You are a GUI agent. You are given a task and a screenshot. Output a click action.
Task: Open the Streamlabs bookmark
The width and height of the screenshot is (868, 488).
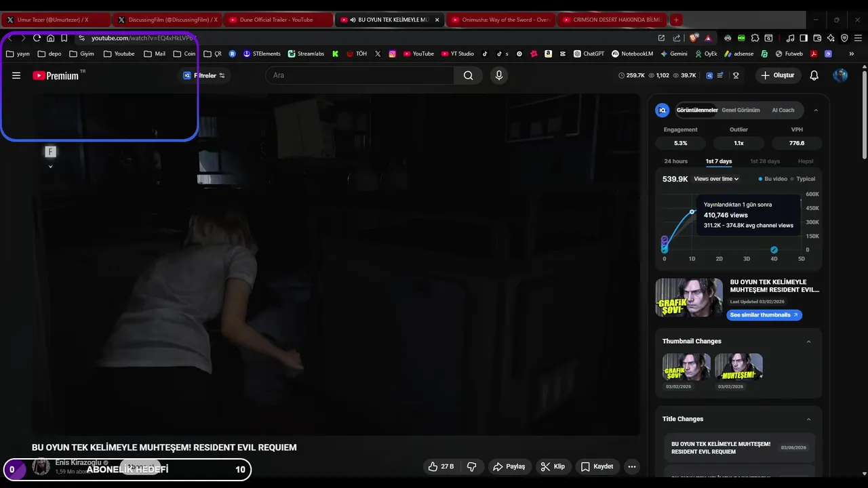click(x=306, y=54)
